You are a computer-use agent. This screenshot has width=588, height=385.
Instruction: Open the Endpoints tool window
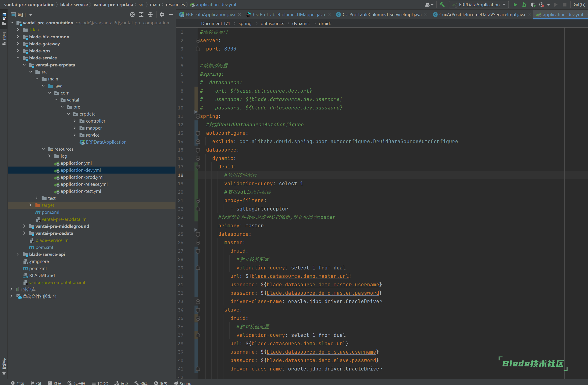point(121,383)
